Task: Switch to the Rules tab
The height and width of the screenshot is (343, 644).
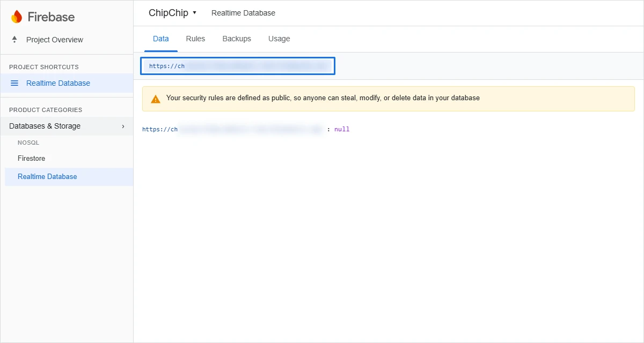Action: pyautogui.click(x=195, y=39)
